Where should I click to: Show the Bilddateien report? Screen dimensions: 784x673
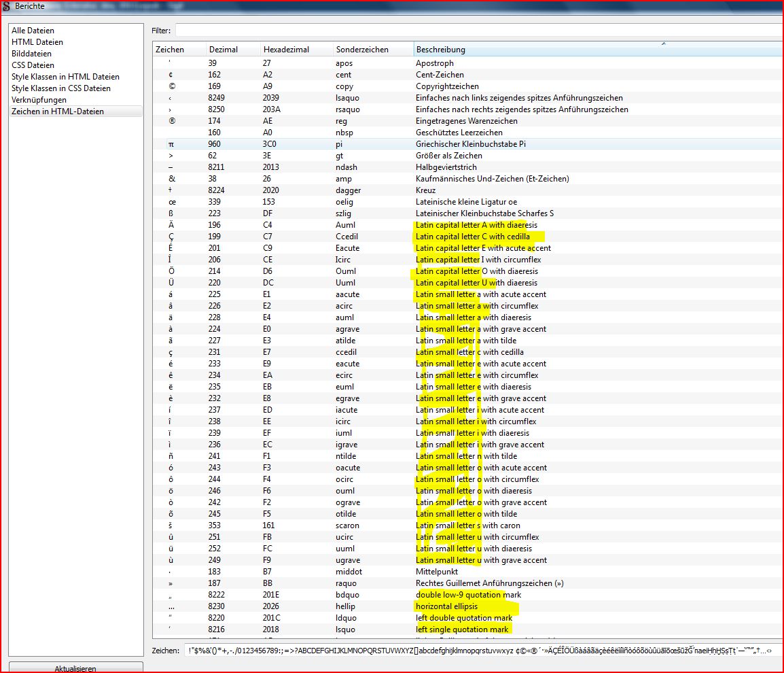click(31, 54)
